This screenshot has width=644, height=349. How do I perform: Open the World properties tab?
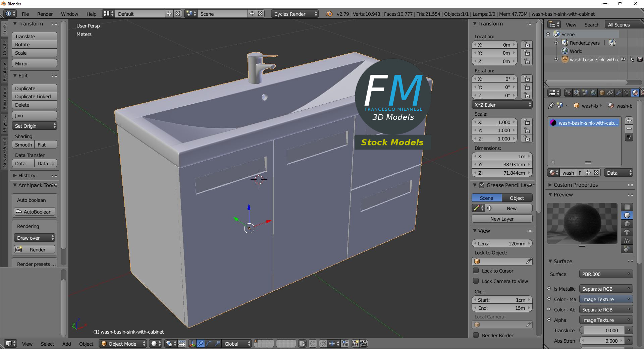click(x=593, y=93)
